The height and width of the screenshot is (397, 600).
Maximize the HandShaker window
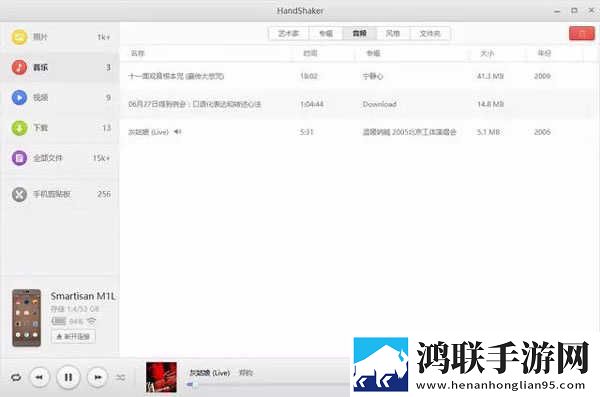(574, 11)
